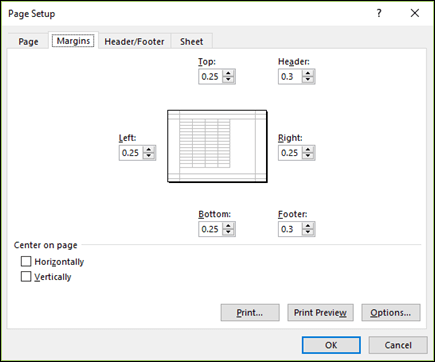Switch to the Page tab
The height and width of the screenshot is (362, 435).
(x=28, y=42)
